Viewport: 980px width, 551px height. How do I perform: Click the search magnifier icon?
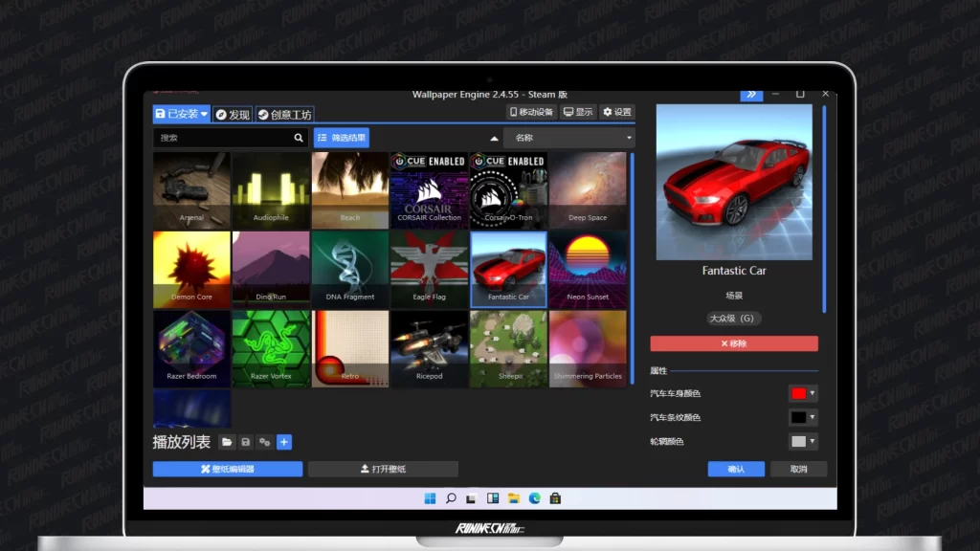pyautogui.click(x=299, y=138)
